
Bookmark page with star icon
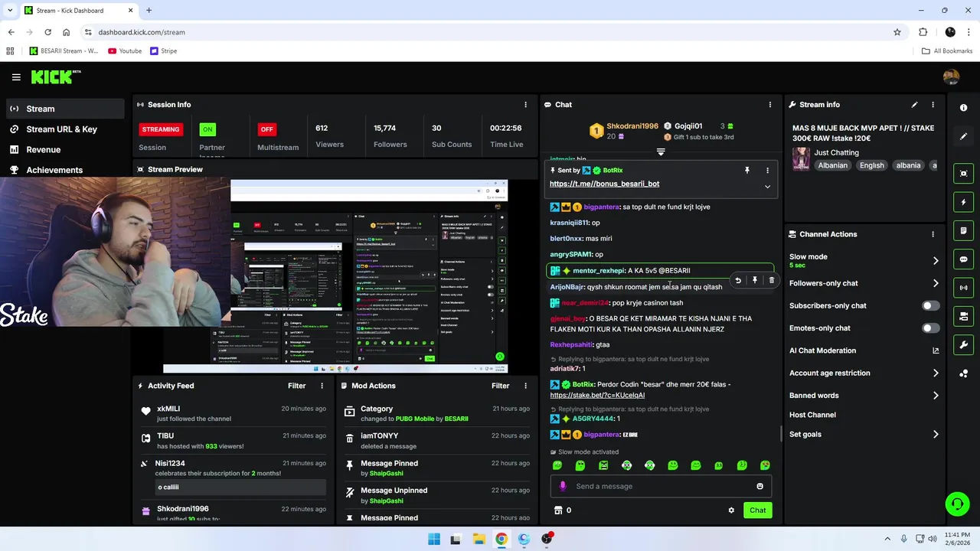(897, 32)
